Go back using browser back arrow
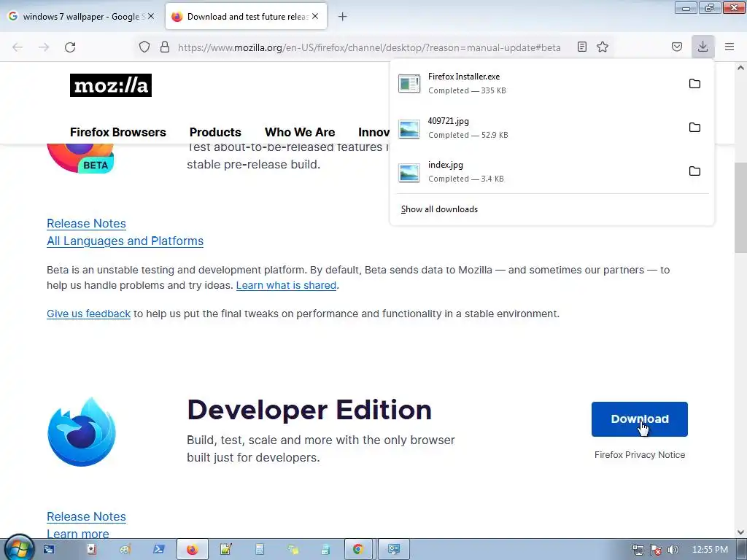The height and width of the screenshot is (560, 747). [18, 47]
